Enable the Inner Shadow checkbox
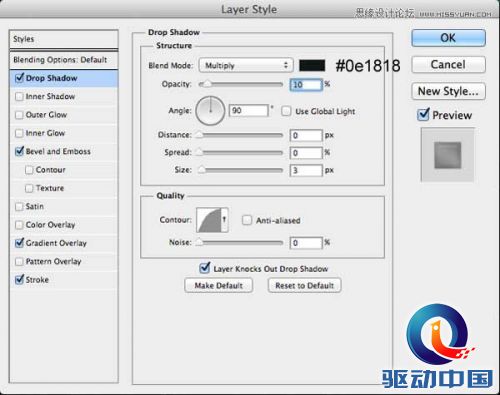This screenshot has width=500, height=395. click(x=19, y=97)
